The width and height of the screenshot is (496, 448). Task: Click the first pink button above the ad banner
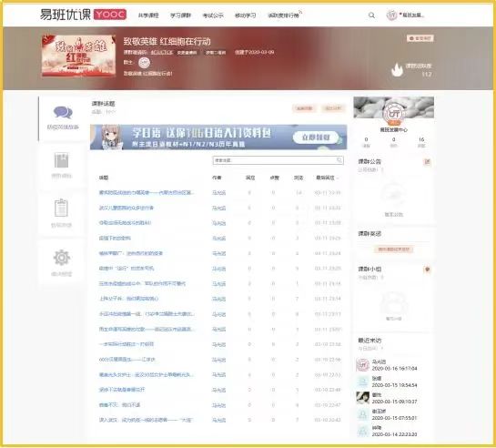click(304, 108)
